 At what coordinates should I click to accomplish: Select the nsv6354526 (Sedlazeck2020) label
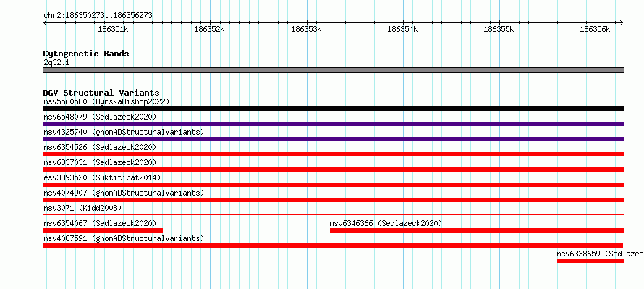100,147
